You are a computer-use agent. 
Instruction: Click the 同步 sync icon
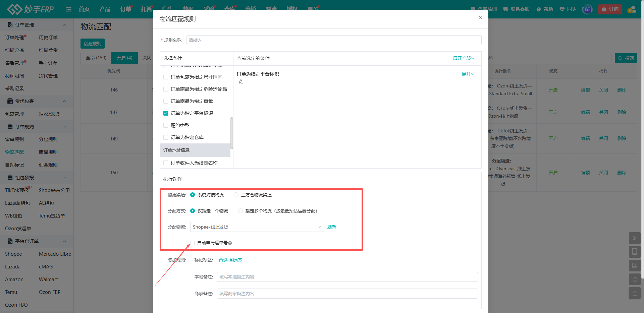coord(562,9)
